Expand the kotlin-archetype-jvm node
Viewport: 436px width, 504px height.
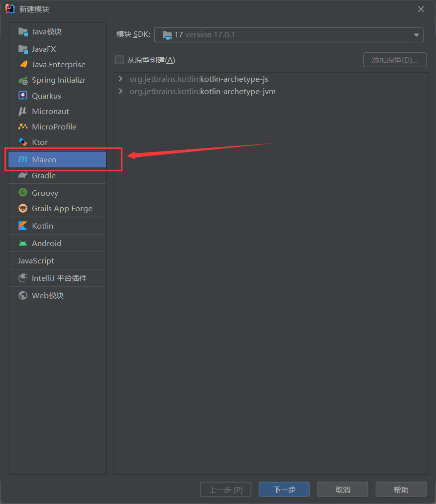coord(120,91)
